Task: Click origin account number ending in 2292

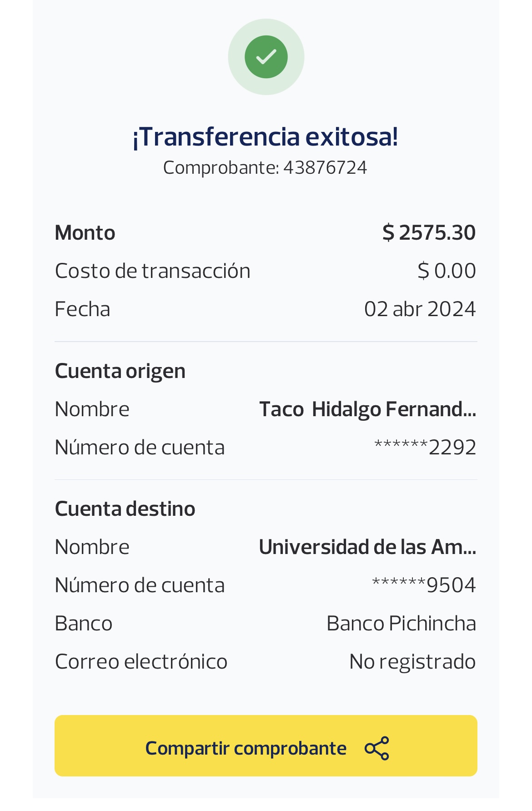Action: tap(425, 447)
